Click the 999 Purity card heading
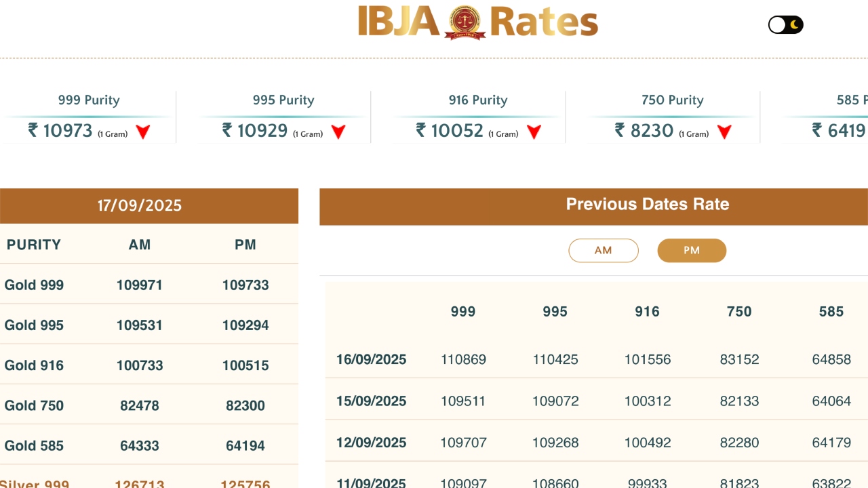The height and width of the screenshot is (488, 868). click(x=89, y=100)
